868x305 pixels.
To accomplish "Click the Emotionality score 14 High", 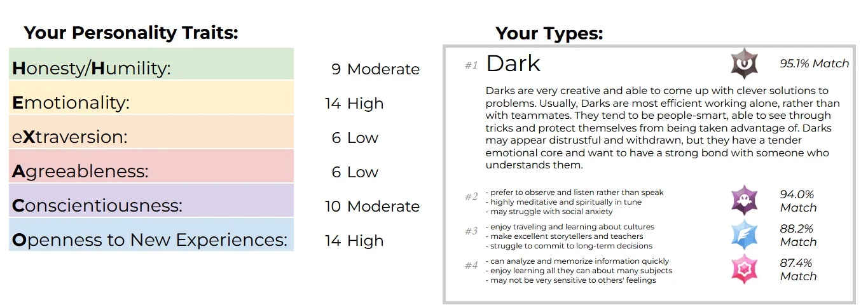I will click(x=354, y=103).
